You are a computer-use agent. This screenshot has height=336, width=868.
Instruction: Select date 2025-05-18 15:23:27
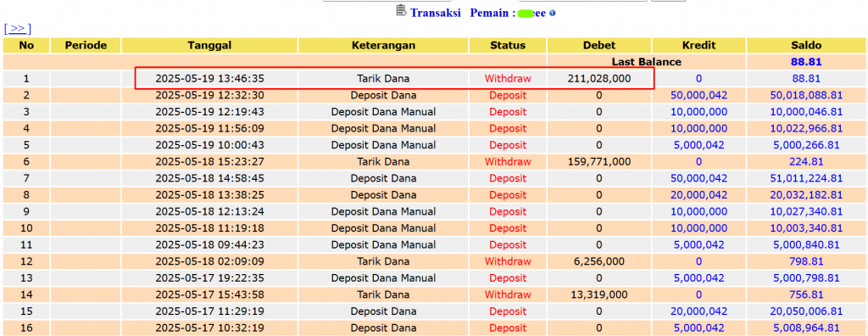pos(209,162)
